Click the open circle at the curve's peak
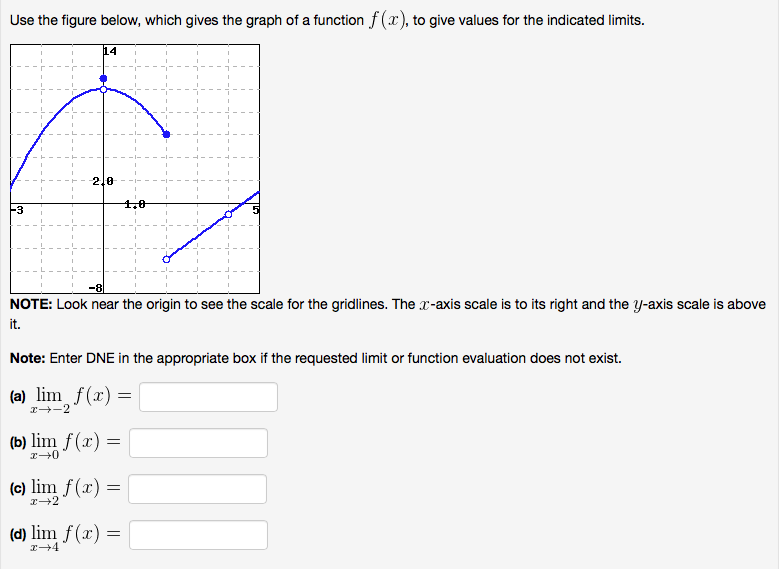Viewport: 780px width, 569px height. 103,90
